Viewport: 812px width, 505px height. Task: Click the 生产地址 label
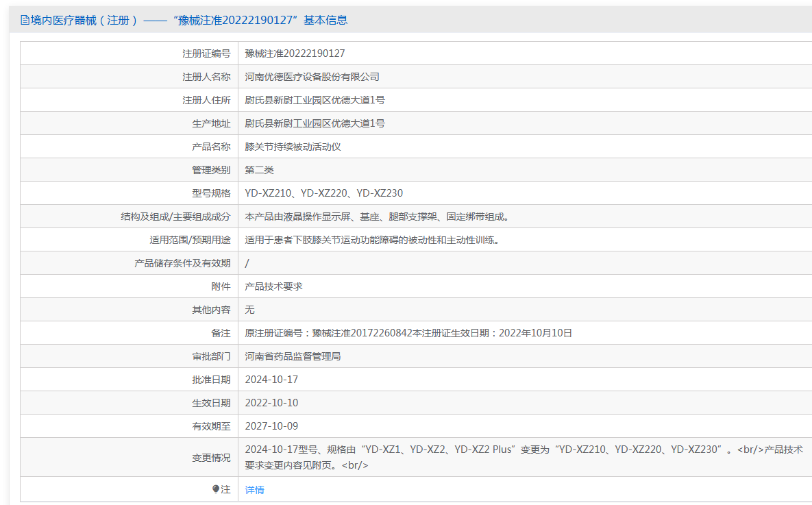click(211, 123)
